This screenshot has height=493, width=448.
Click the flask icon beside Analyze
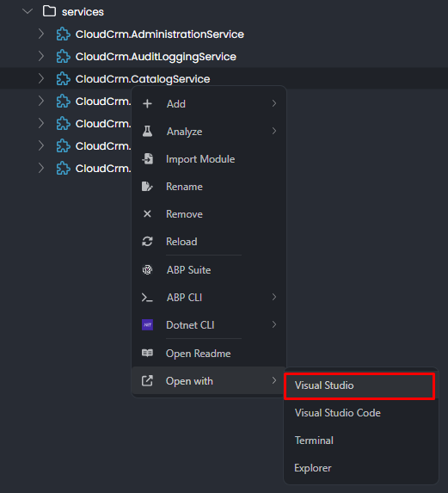point(147,131)
